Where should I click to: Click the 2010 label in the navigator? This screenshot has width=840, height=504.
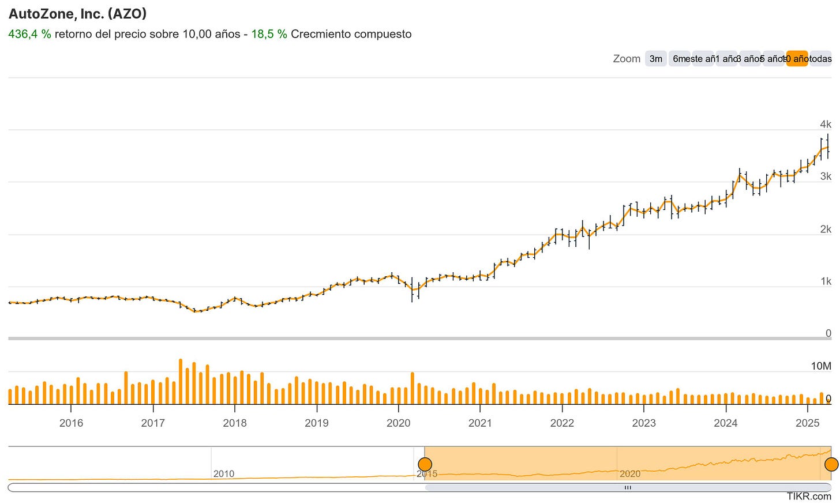[x=224, y=474]
